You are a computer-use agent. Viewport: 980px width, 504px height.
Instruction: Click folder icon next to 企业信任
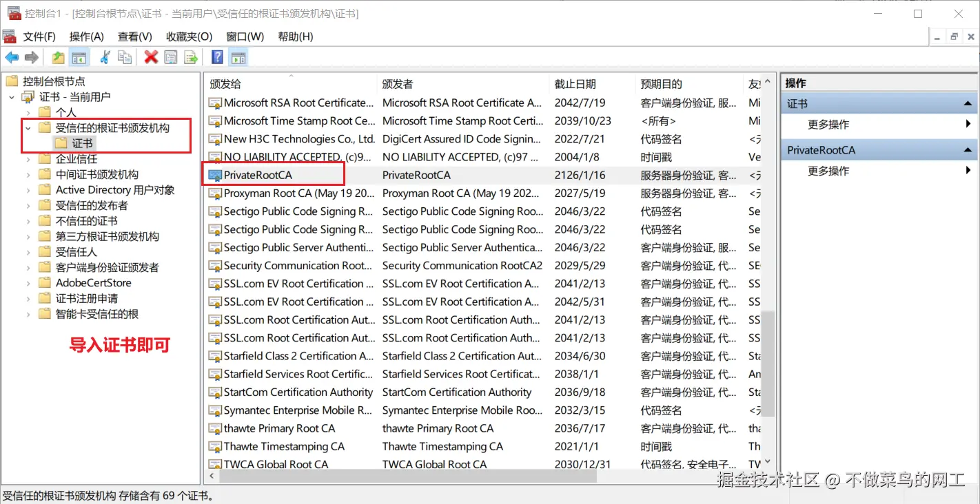click(45, 159)
